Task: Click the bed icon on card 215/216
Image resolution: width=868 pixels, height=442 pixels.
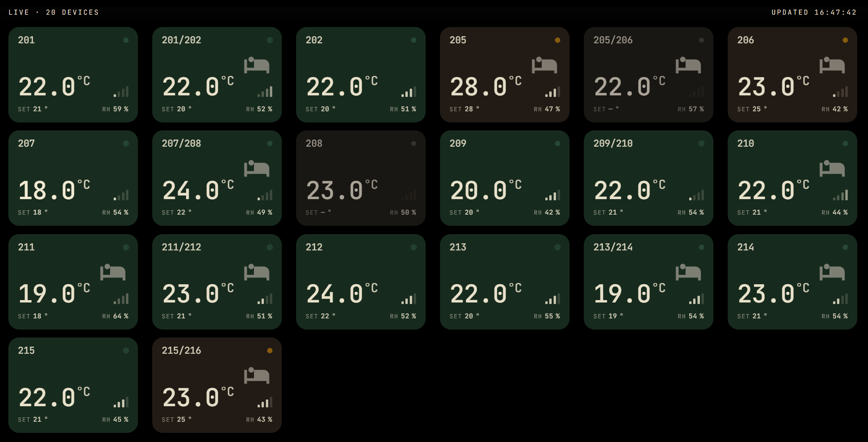Action: pos(257,376)
